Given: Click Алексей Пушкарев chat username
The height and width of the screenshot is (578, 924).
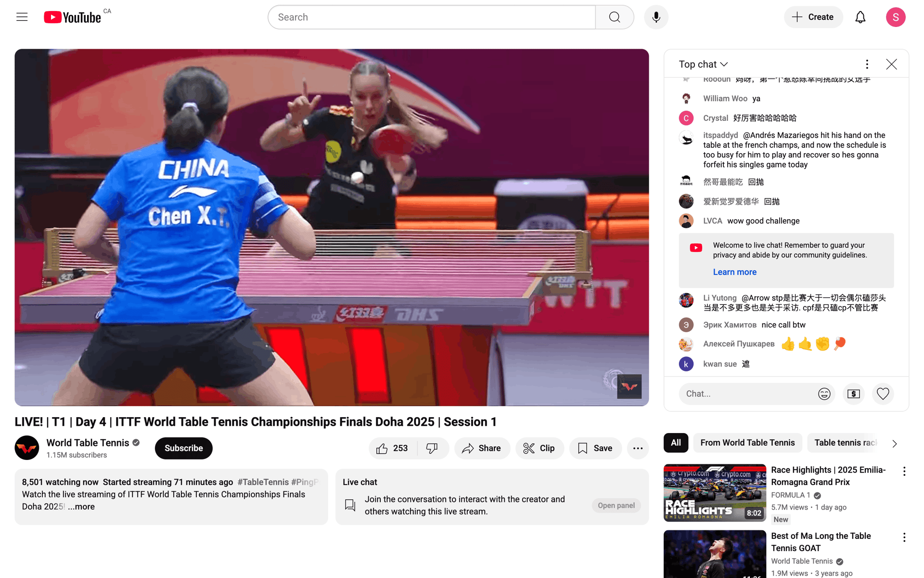Looking at the screenshot, I should [x=739, y=344].
